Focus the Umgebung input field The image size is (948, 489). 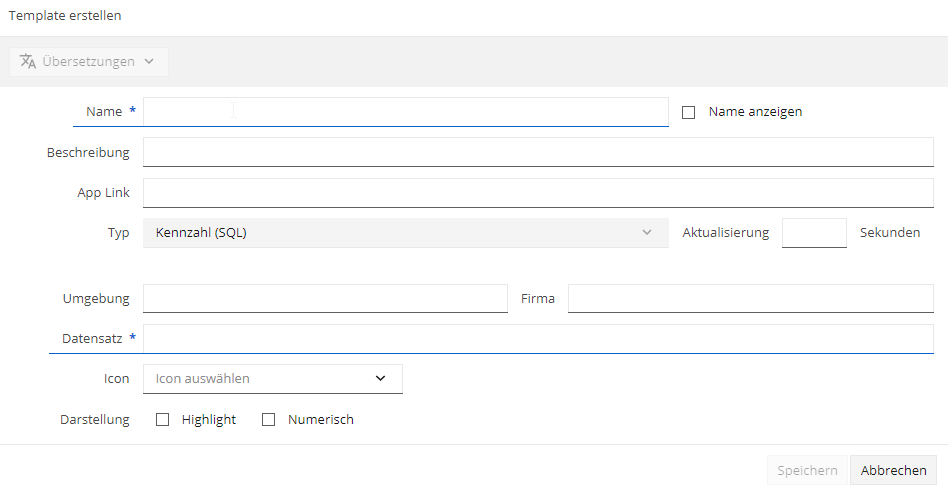pyautogui.click(x=325, y=299)
